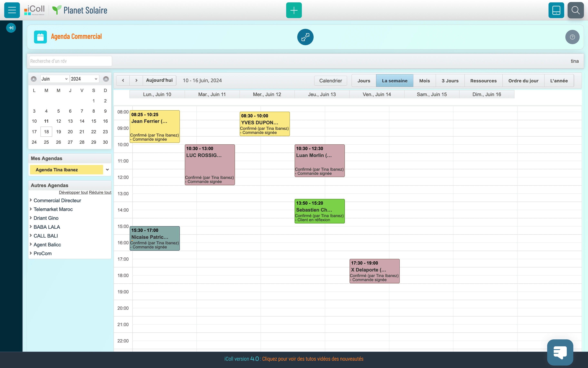Open Agenda Tina Ibanez dropdown arrow

tap(107, 170)
